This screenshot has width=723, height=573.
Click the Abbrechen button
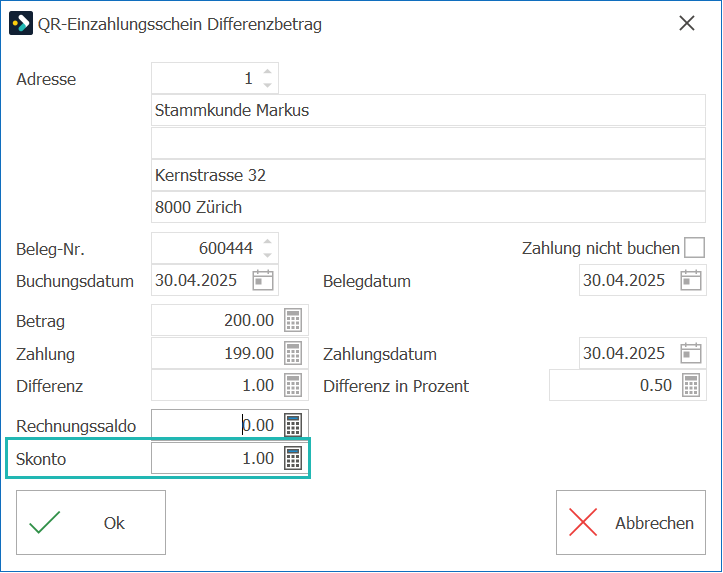pyautogui.click(x=631, y=522)
